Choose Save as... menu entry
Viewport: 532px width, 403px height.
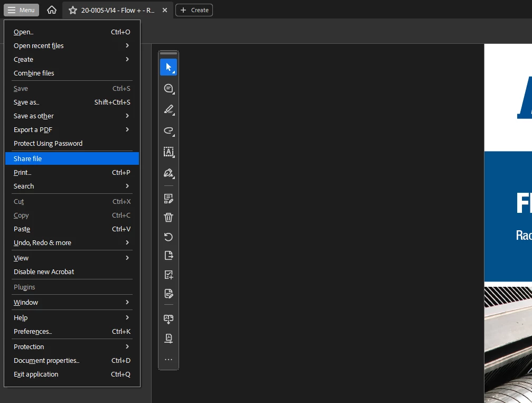(x=72, y=102)
